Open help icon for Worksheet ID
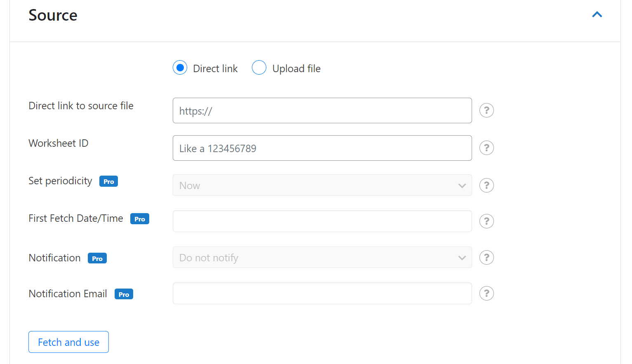632x364 pixels. (x=486, y=148)
